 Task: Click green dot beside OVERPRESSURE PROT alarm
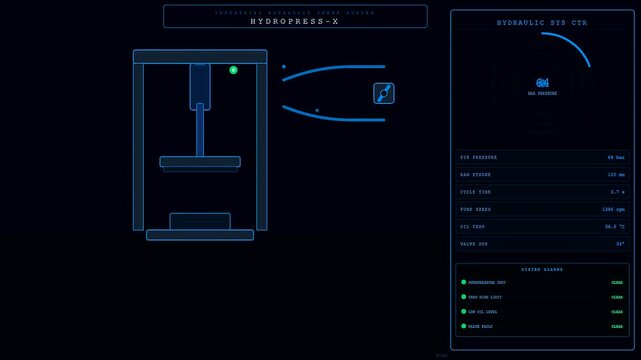464,282
